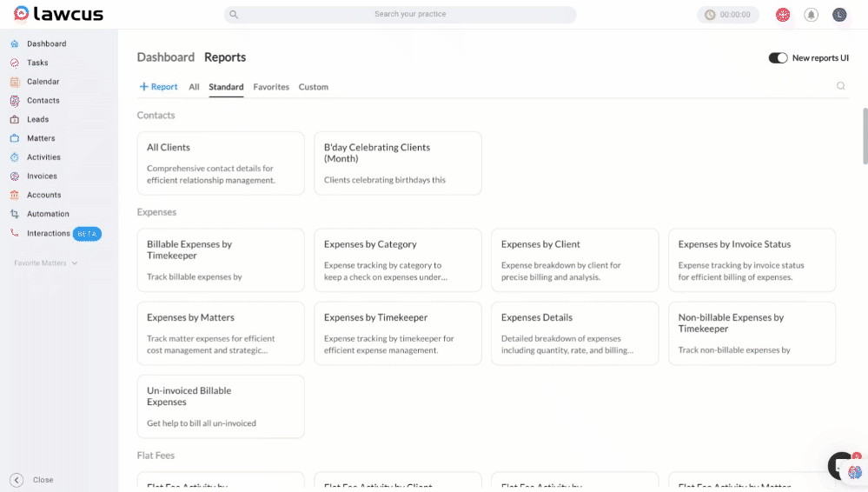The width and height of the screenshot is (868, 492).
Task: Click the Matters folder icon
Action: [x=15, y=138]
